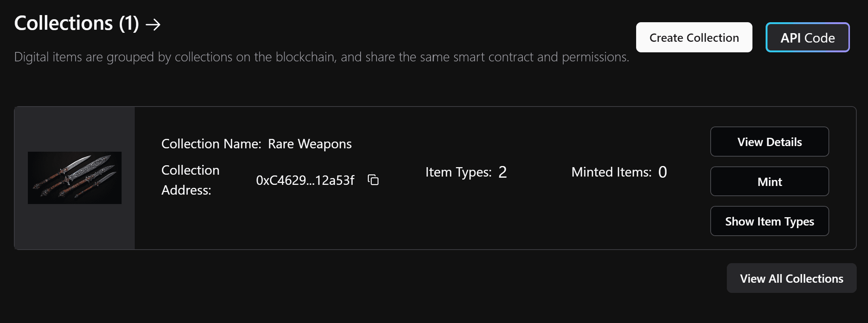The height and width of the screenshot is (323, 868).
Task: Click the Collection Address label
Action: click(x=190, y=180)
